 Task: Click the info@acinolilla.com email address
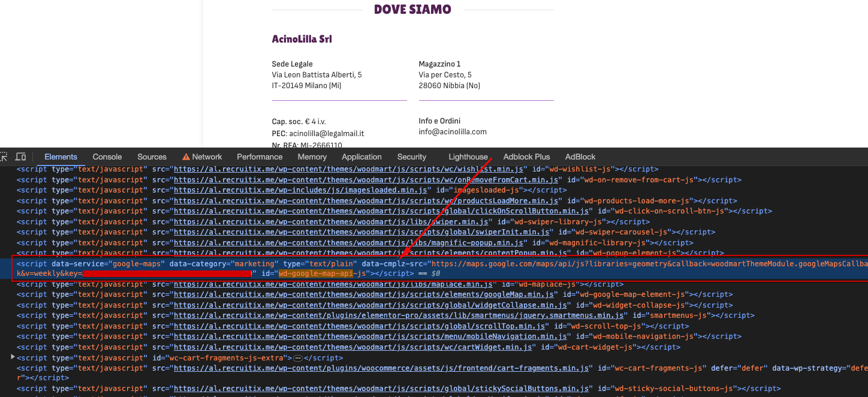click(453, 132)
